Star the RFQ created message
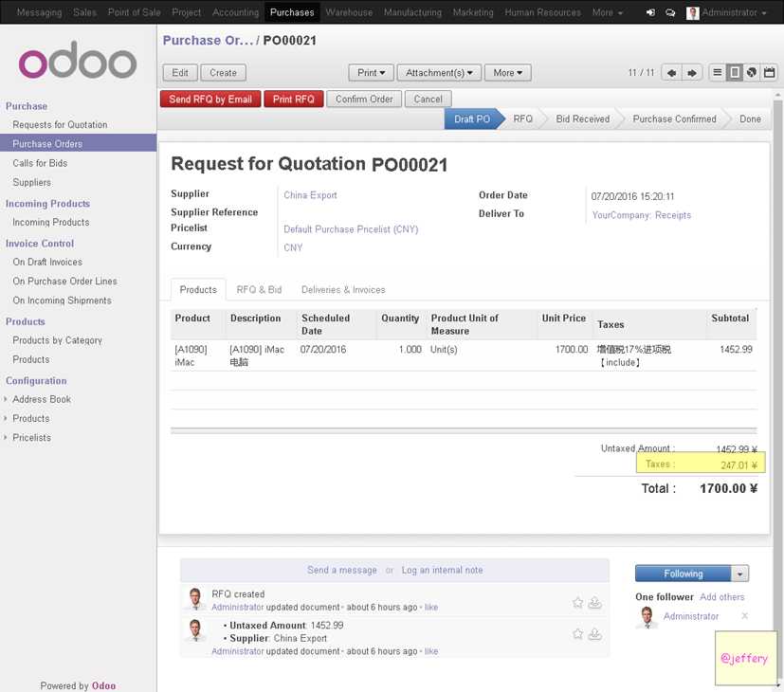Image resolution: width=784 pixels, height=692 pixels. click(577, 603)
